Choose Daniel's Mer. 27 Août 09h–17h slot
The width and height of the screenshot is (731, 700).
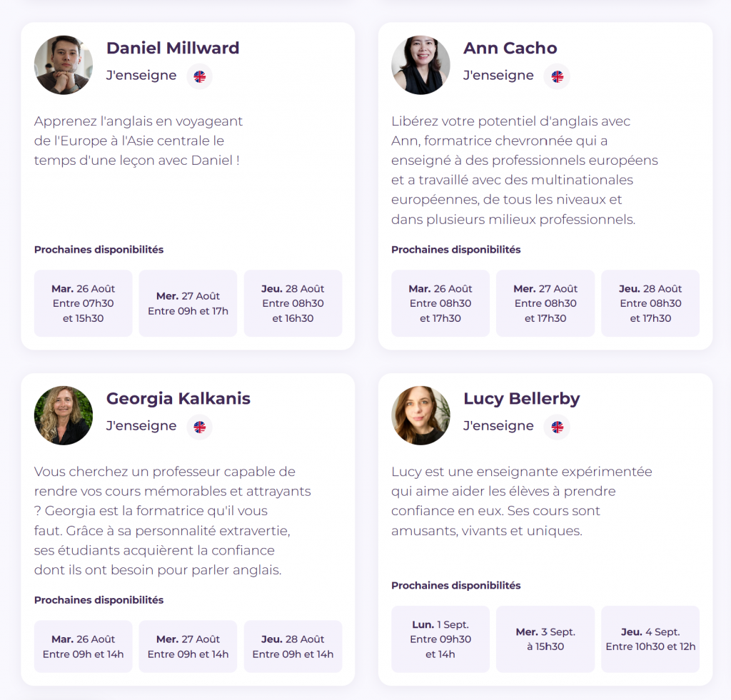[188, 303]
